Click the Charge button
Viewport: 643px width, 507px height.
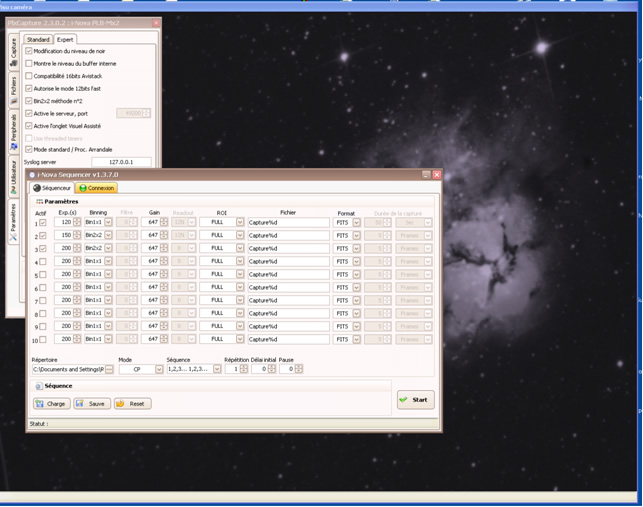click(x=52, y=404)
